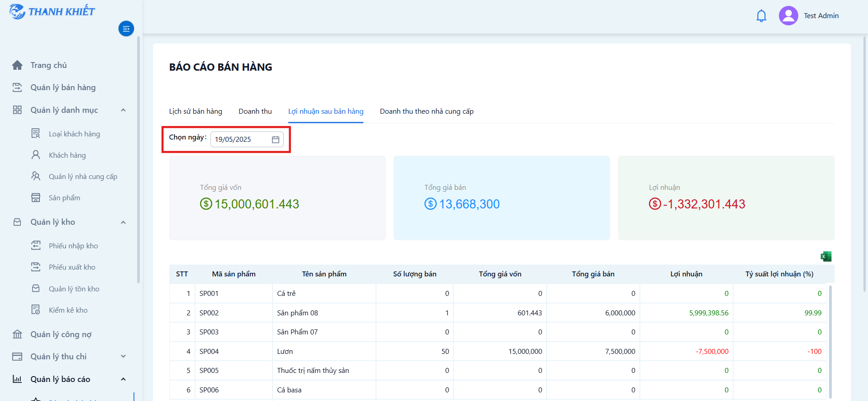Click dollar icon beside Tổng giá bán

[x=430, y=204]
